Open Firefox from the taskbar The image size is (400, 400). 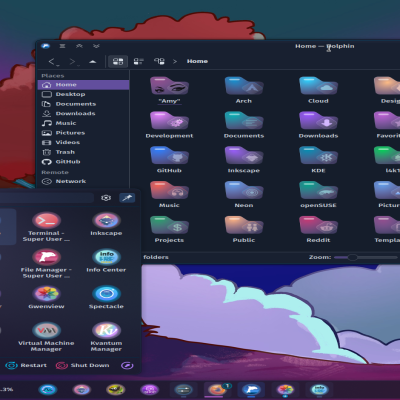coord(217,389)
